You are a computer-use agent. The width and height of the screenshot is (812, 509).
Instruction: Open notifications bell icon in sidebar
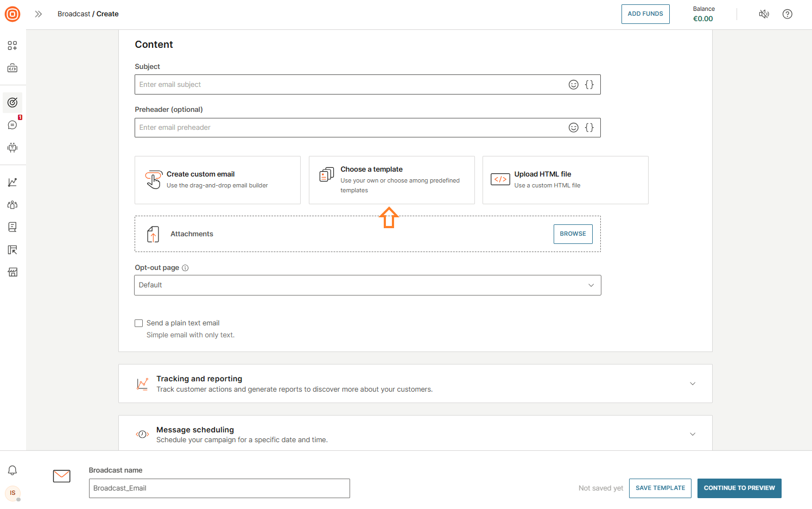pyautogui.click(x=12, y=470)
